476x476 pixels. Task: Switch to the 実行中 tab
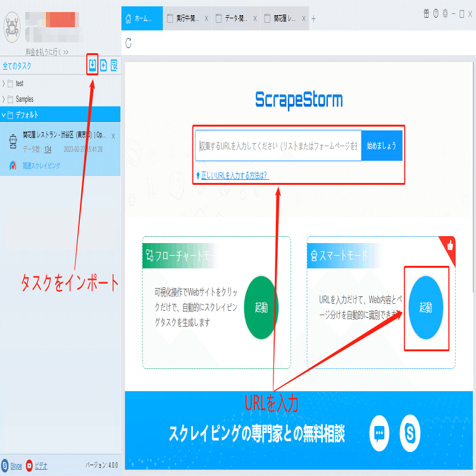[187, 18]
